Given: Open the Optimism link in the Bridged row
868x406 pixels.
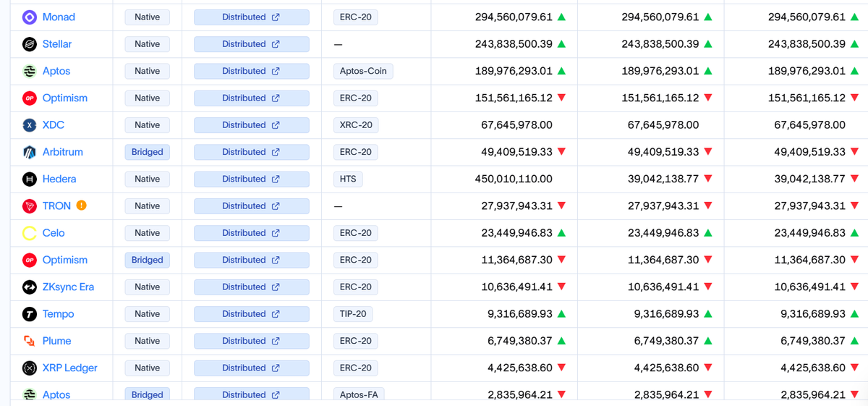Looking at the screenshot, I should 65,260.
